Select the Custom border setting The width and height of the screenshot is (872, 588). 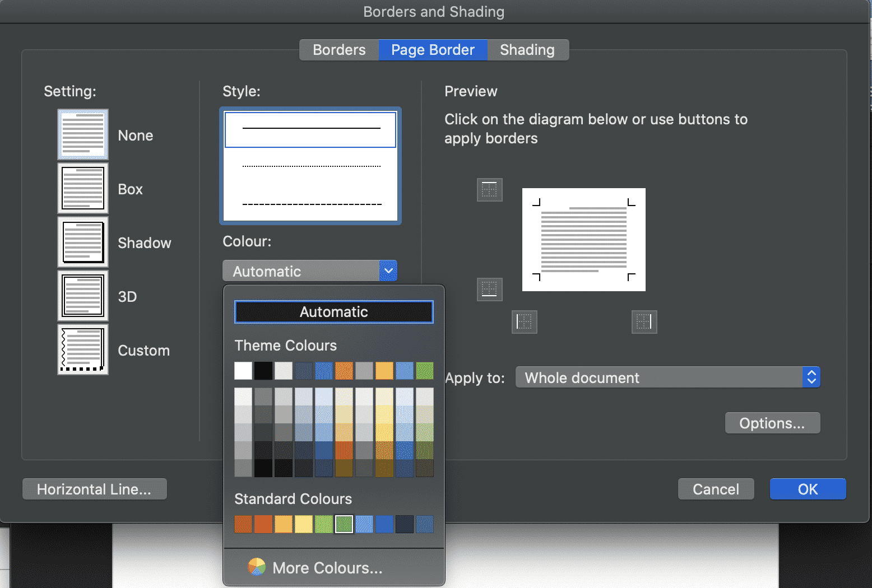82,349
